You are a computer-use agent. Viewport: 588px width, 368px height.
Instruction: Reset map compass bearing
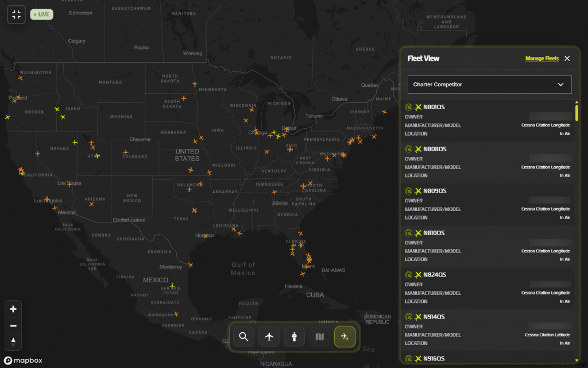tap(13, 342)
